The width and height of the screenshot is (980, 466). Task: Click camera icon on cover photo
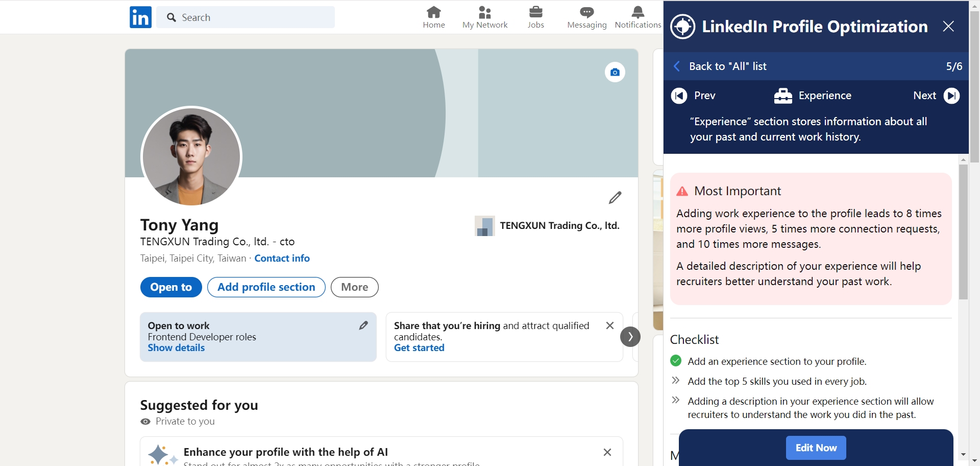(x=615, y=73)
